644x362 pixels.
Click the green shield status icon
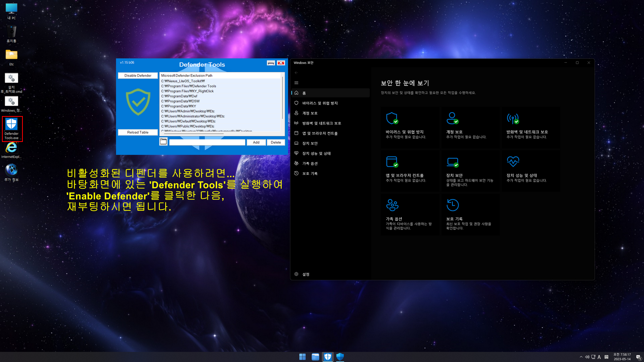click(138, 102)
